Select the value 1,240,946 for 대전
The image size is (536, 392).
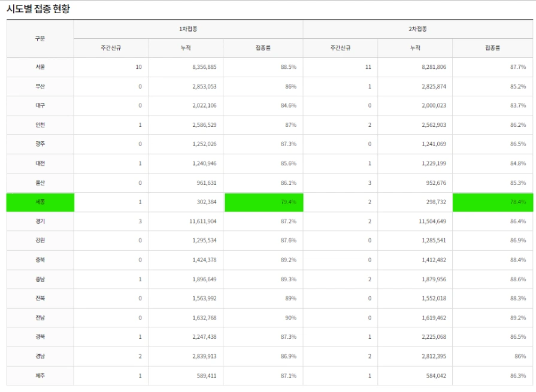point(204,163)
